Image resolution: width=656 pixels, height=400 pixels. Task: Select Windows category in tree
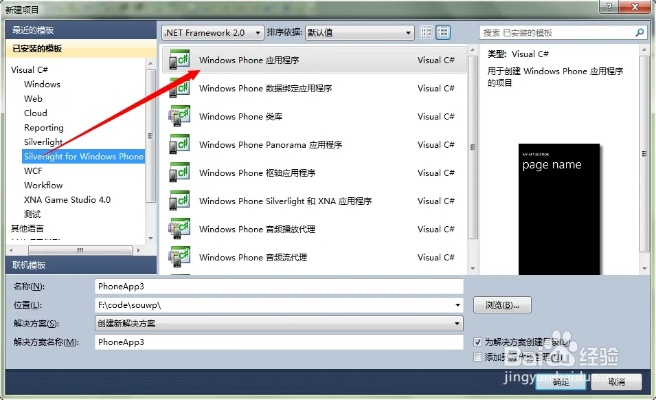42,84
